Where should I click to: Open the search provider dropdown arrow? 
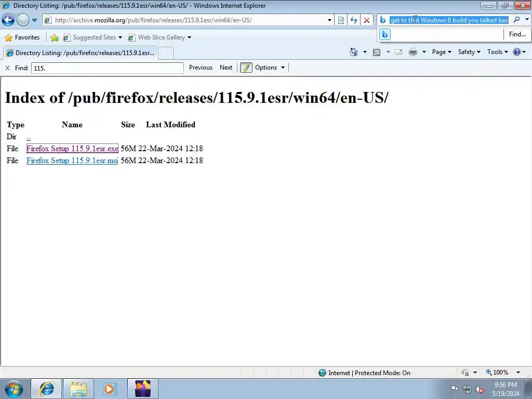[x=527, y=20]
